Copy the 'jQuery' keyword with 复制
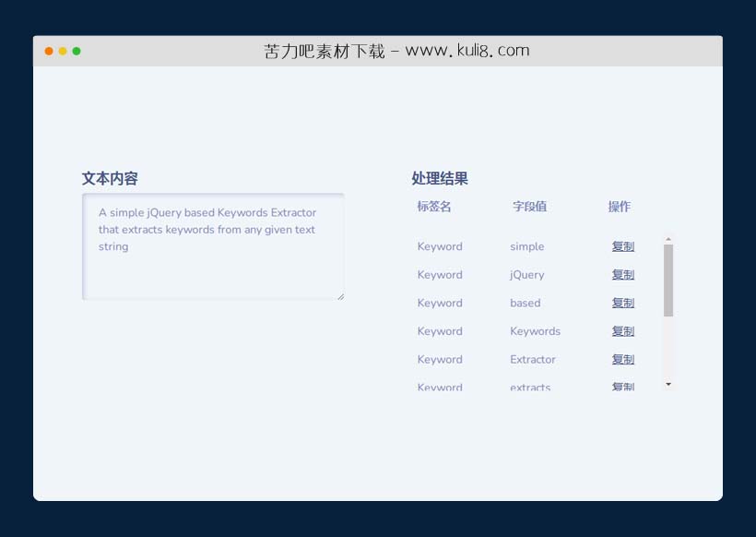The height and width of the screenshot is (537, 756). coord(623,275)
